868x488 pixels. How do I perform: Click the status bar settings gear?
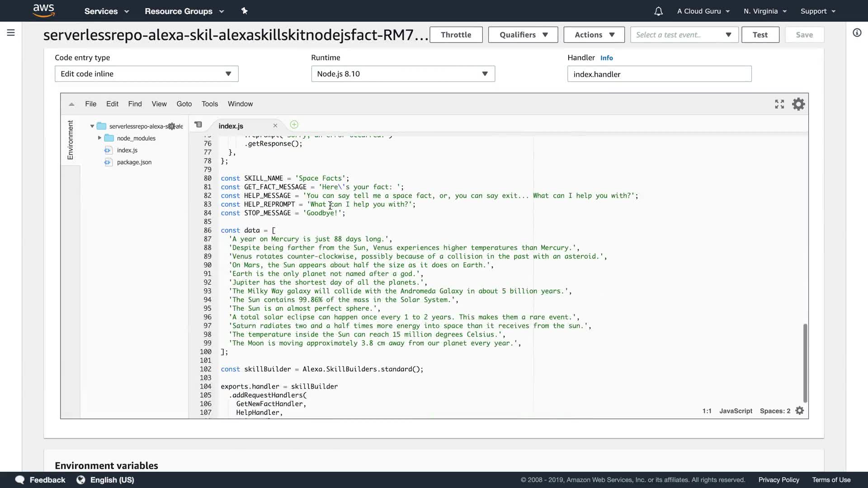(x=800, y=411)
